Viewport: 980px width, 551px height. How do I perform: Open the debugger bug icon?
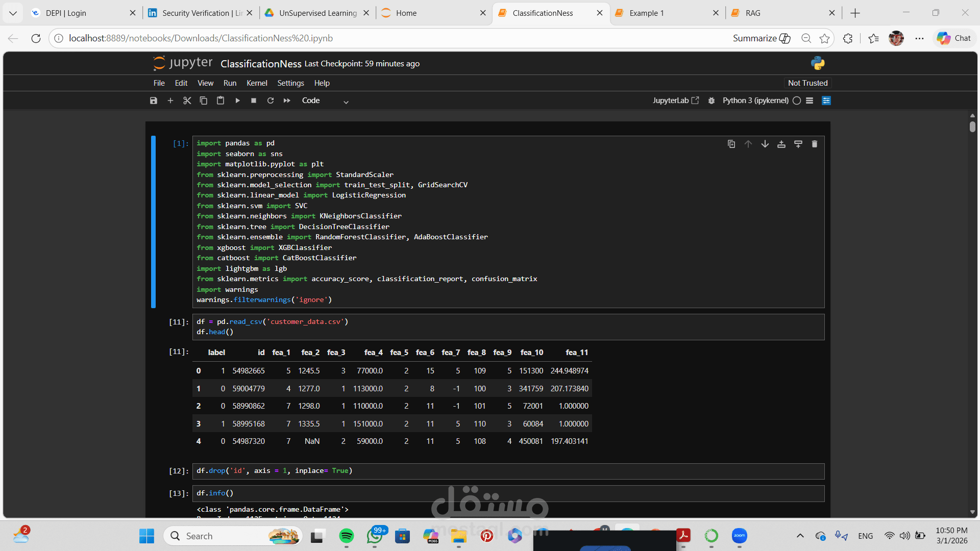(712, 101)
